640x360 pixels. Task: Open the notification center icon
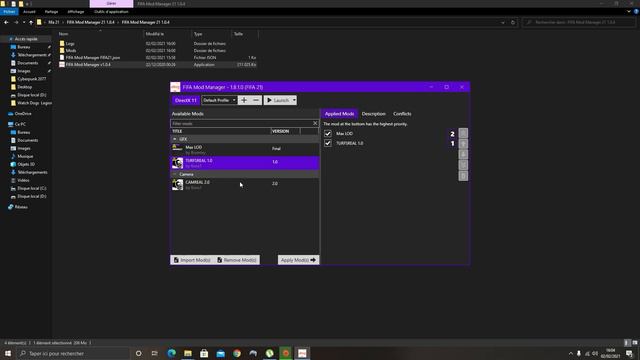(x=629, y=353)
